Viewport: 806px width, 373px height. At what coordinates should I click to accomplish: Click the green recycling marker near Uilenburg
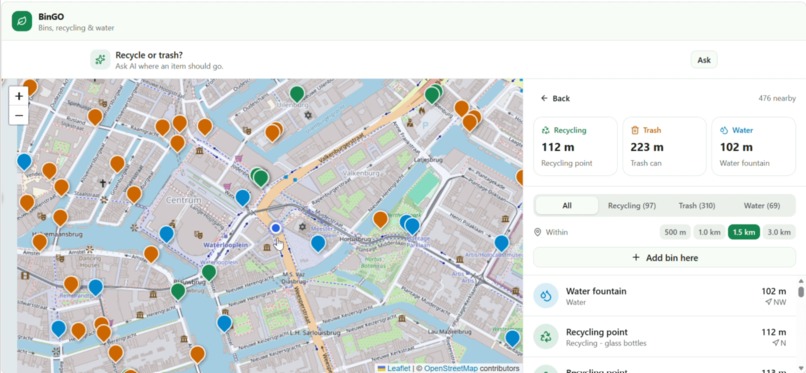(x=297, y=94)
